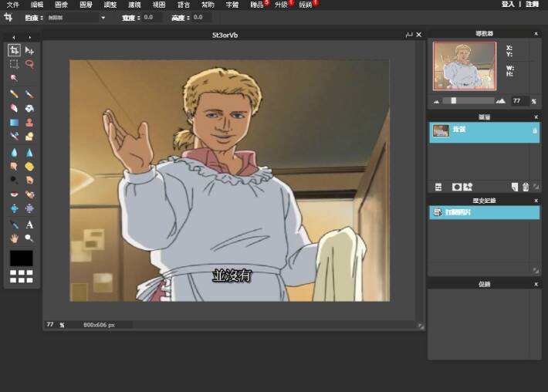Viewport: 548px width, 392px height.
Task: Open the 编辑 (Edit) menu
Action: pos(37,5)
